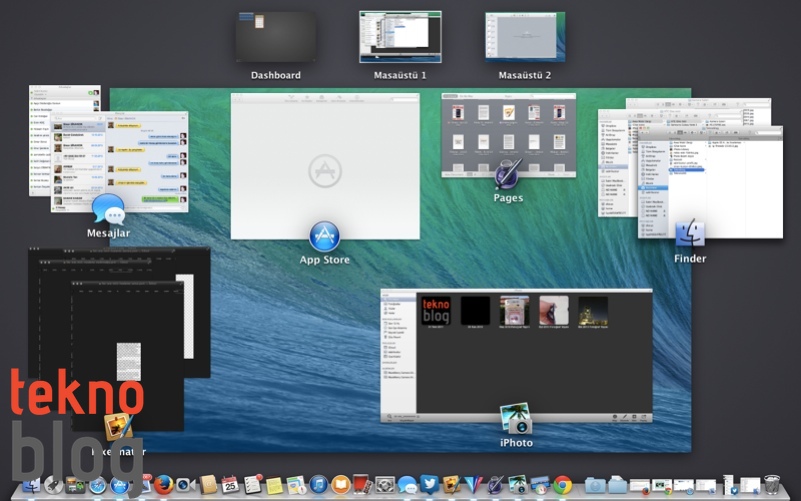This screenshot has width=801, height=501.
Task: Restore minimized Chrome window from the Dock
Action: [x=662, y=486]
